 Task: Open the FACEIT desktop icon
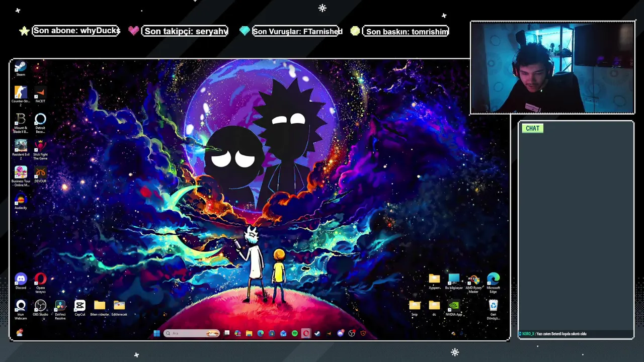[40, 95]
